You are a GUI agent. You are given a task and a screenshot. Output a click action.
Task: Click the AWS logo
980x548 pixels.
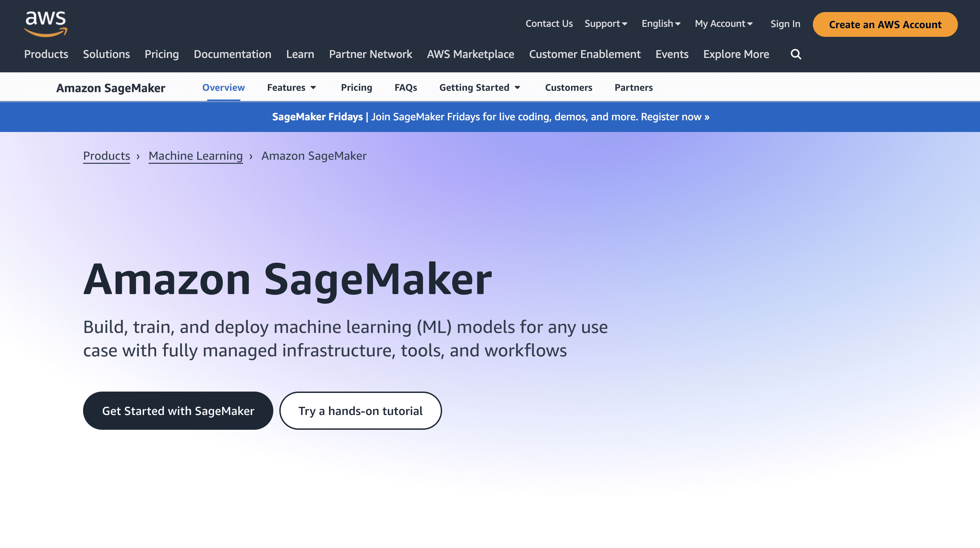pyautogui.click(x=46, y=24)
